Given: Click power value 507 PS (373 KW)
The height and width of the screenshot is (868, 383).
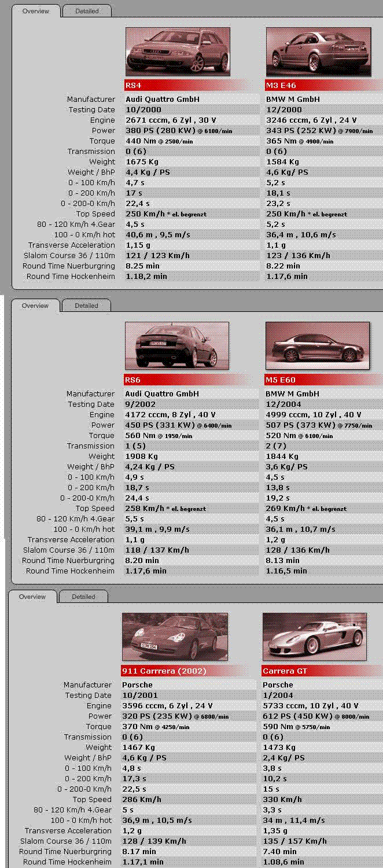Looking at the screenshot, I should click(319, 425).
